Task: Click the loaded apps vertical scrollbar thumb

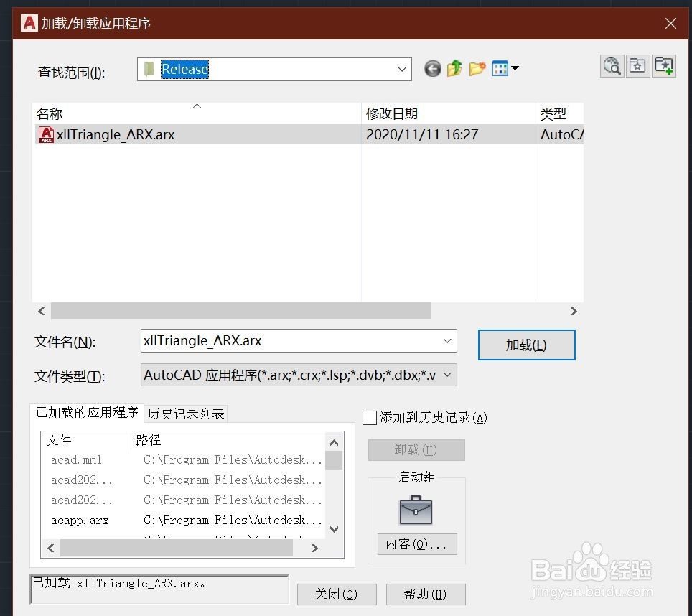Action: pos(334,460)
